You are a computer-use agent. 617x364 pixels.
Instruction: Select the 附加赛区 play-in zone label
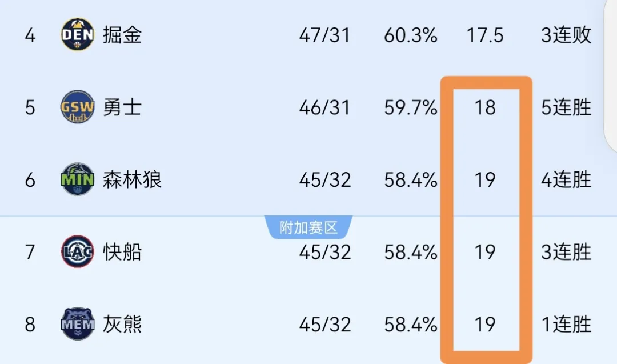pyautogui.click(x=308, y=227)
